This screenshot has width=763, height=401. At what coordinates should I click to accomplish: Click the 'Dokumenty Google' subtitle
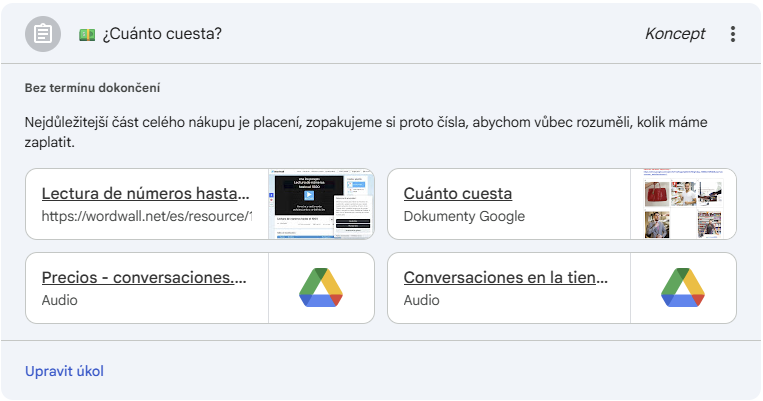click(464, 216)
